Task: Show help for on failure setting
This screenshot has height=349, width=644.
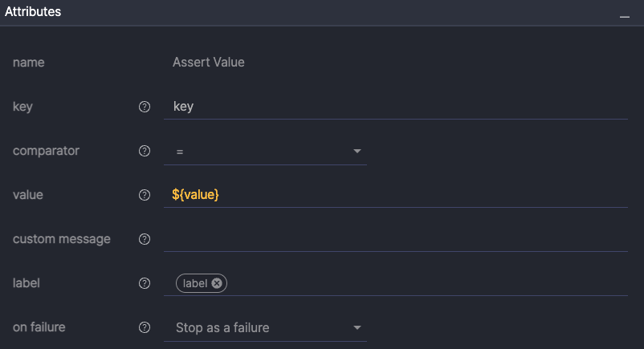Action: tap(145, 327)
